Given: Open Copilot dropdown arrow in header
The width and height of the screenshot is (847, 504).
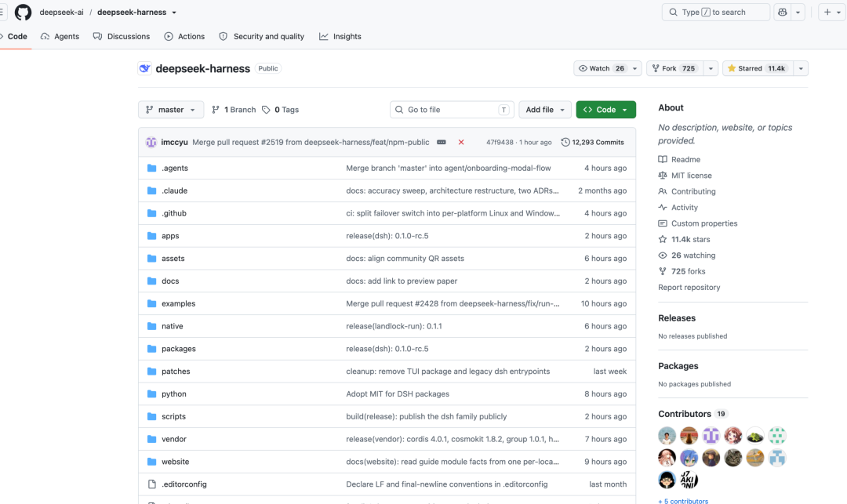Looking at the screenshot, I should [x=798, y=12].
